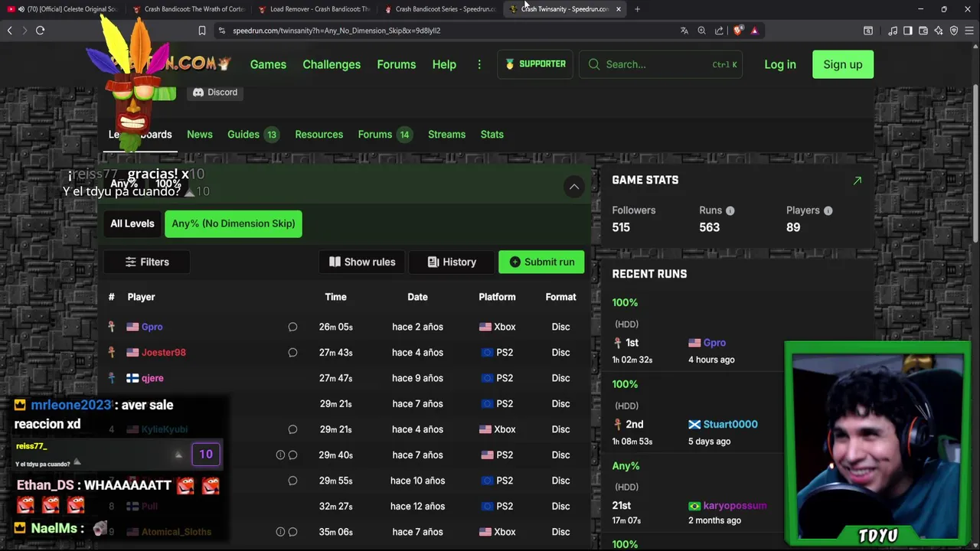The width and height of the screenshot is (980, 551).
Task: Open the tab search icon in toolbar
Action: click(868, 31)
